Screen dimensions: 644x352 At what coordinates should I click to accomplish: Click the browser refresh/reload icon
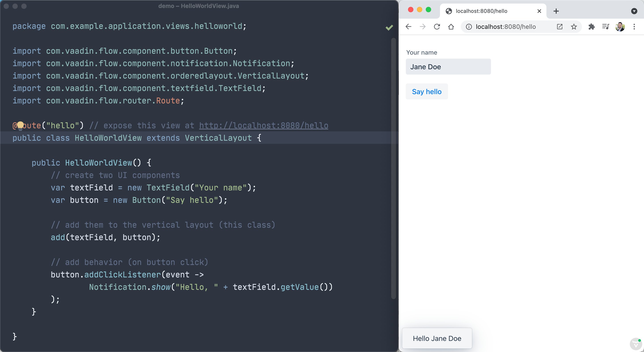pos(437,27)
